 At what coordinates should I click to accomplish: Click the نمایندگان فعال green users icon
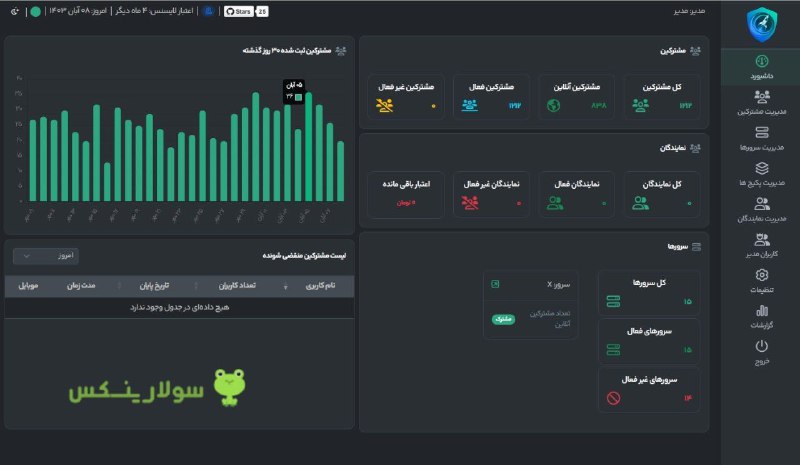(x=555, y=203)
